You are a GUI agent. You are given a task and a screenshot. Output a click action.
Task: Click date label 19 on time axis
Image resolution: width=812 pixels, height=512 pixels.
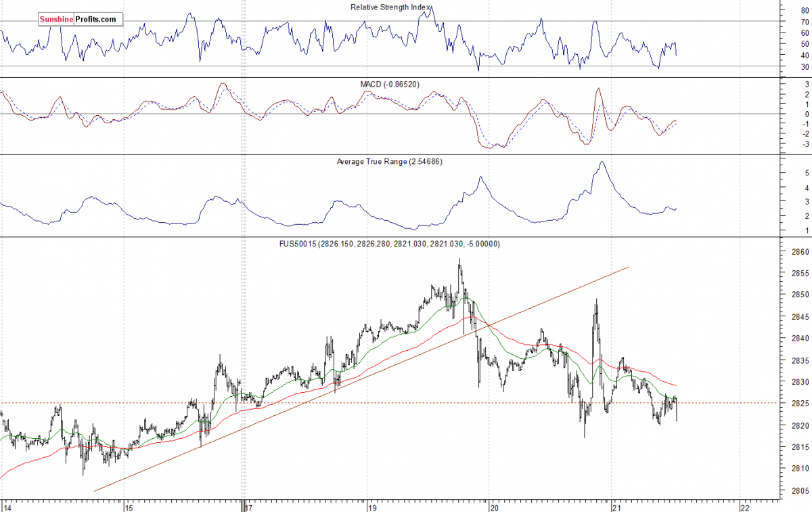371,507
